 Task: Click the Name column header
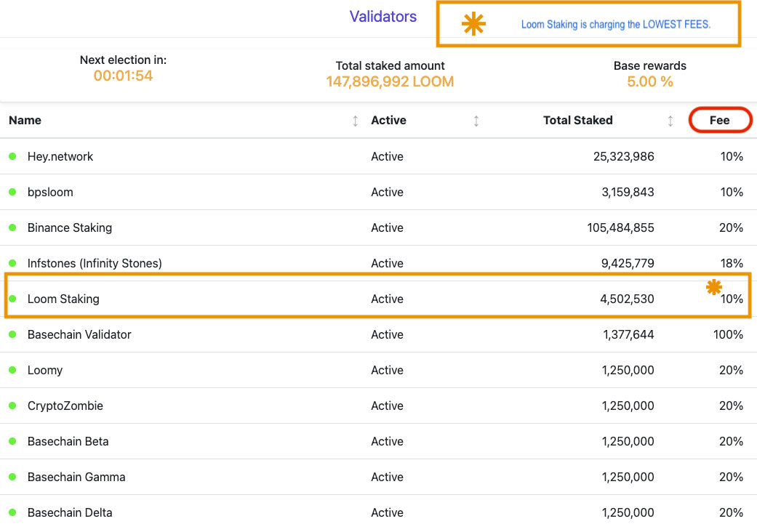(25, 120)
